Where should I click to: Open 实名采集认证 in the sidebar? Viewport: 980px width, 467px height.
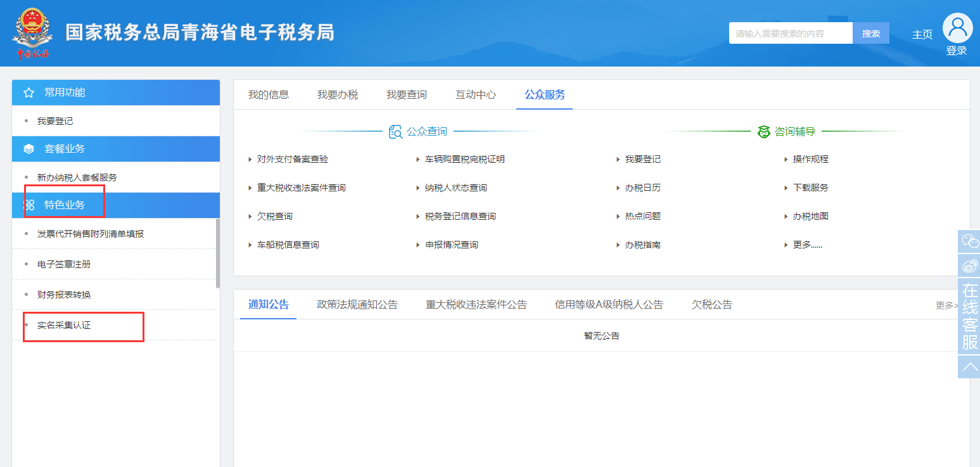[64, 326]
